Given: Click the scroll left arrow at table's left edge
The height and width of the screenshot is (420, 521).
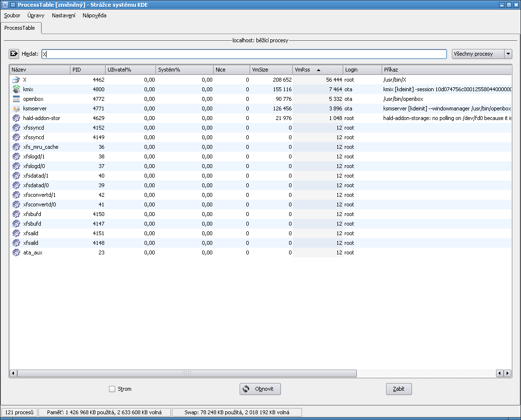Looking at the screenshot, I should [13, 373].
